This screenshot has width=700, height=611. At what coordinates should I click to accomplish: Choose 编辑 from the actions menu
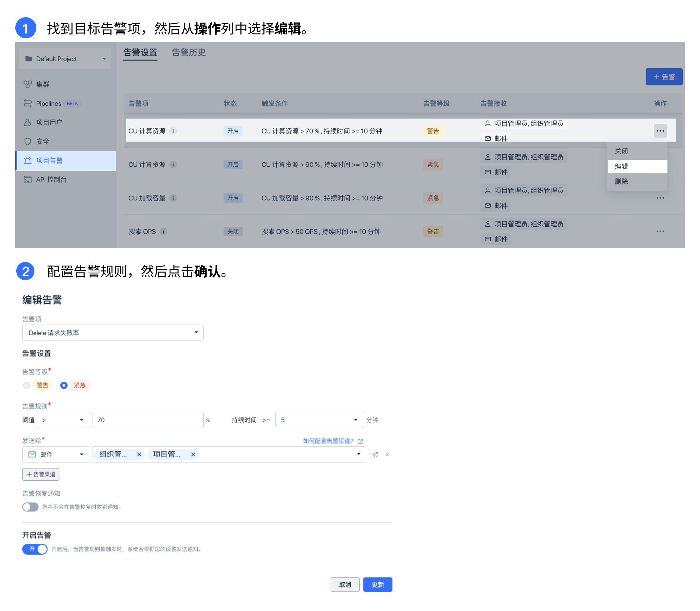638,166
